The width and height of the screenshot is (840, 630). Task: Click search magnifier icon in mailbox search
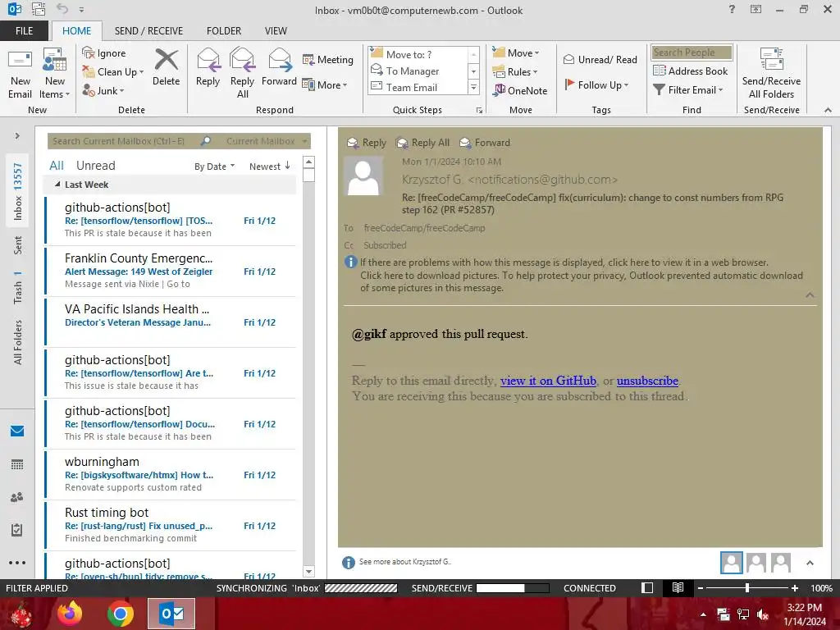coord(205,141)
